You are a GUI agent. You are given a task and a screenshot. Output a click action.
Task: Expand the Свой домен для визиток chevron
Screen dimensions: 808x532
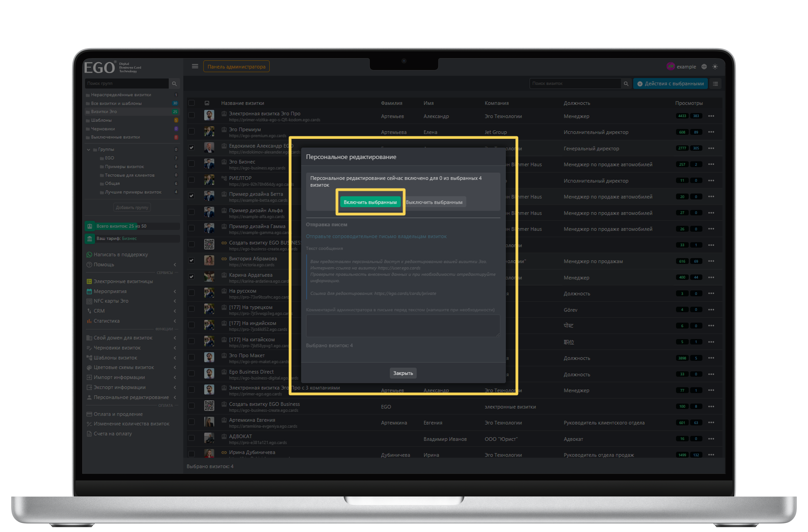[175, 338]
